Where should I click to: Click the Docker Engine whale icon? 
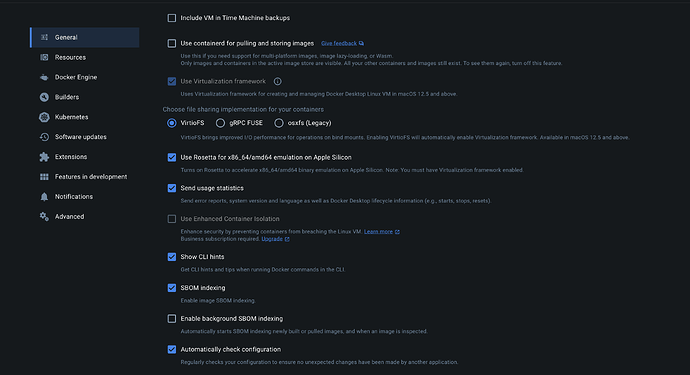[x=44, y=77]
